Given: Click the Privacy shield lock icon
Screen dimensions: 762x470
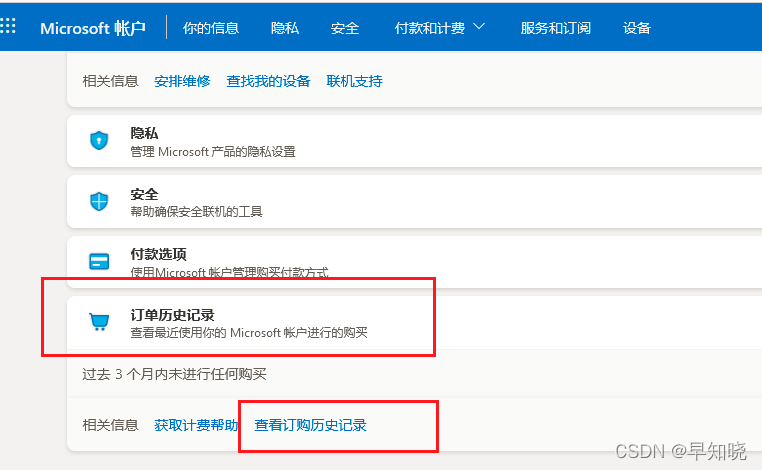Looking at the screenshot, I should coord(99,140).
